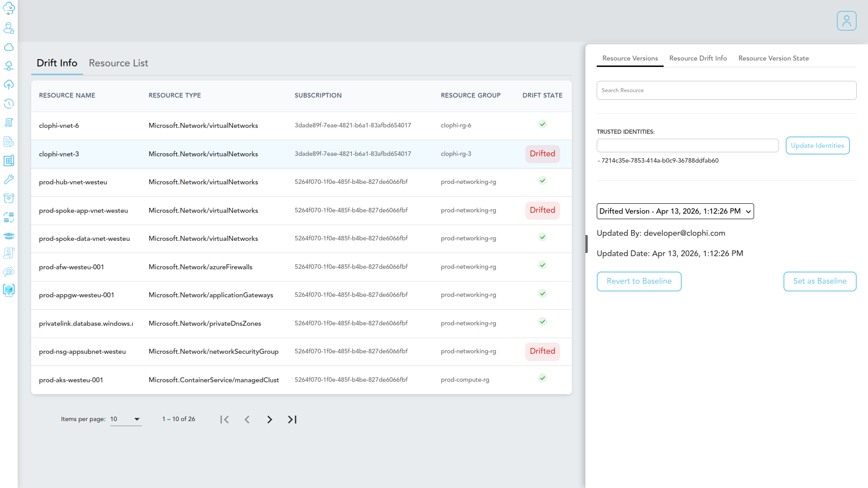The width and height of the screenshot is (868, 488).
Task: Open the graduation cap learning icon
Action: 9,236
